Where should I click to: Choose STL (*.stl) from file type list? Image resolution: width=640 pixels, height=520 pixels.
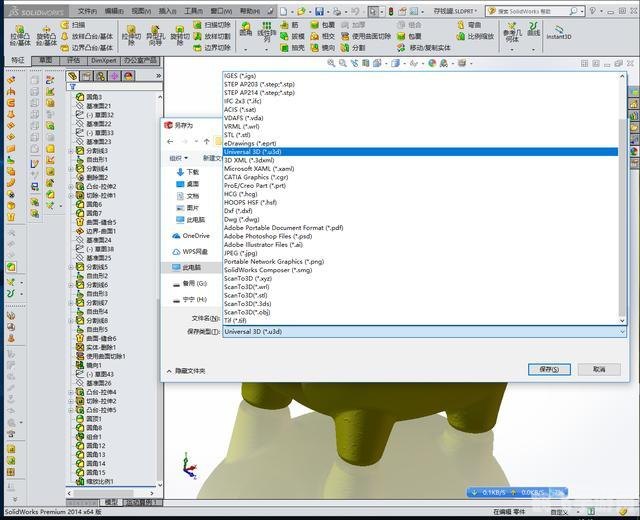[x=244, y=134]
